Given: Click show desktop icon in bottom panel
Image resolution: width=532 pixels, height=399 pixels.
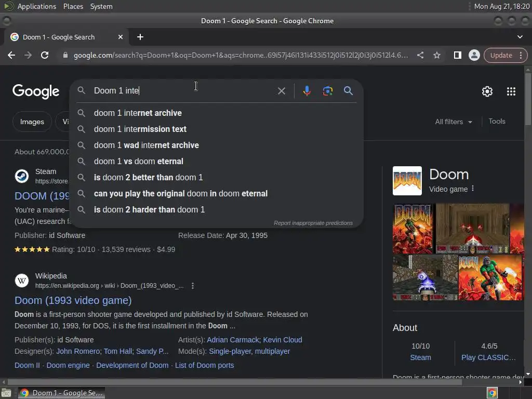Looking at the screenshot, I should tap(6, 393).
